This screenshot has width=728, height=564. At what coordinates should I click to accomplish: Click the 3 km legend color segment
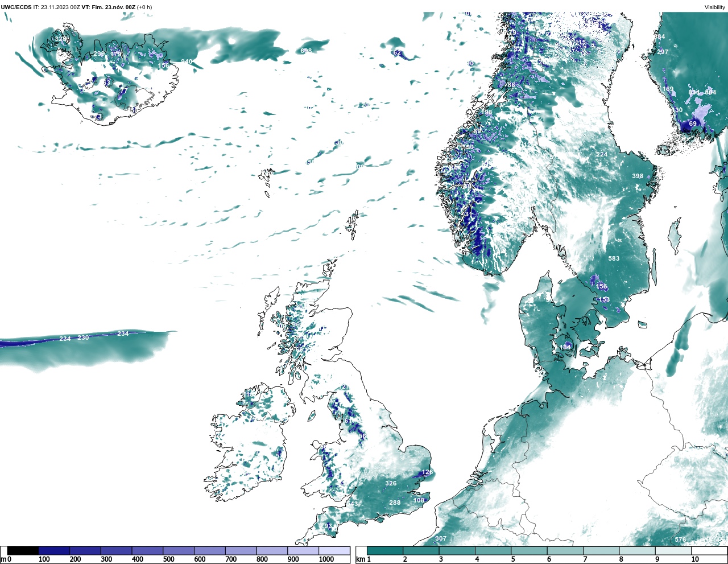click(457, 551)
